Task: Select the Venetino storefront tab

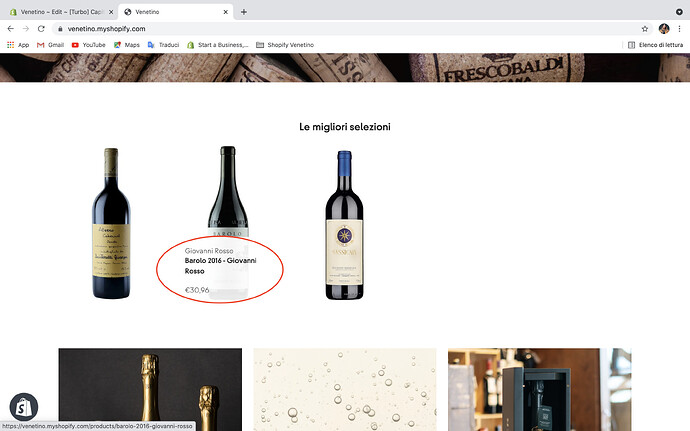Action: point(176,12)
